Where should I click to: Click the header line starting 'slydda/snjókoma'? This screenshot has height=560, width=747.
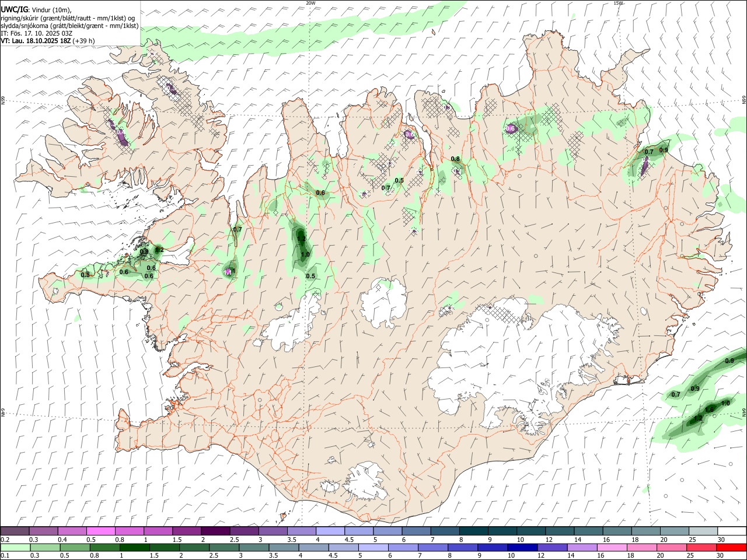pos(69,26)
